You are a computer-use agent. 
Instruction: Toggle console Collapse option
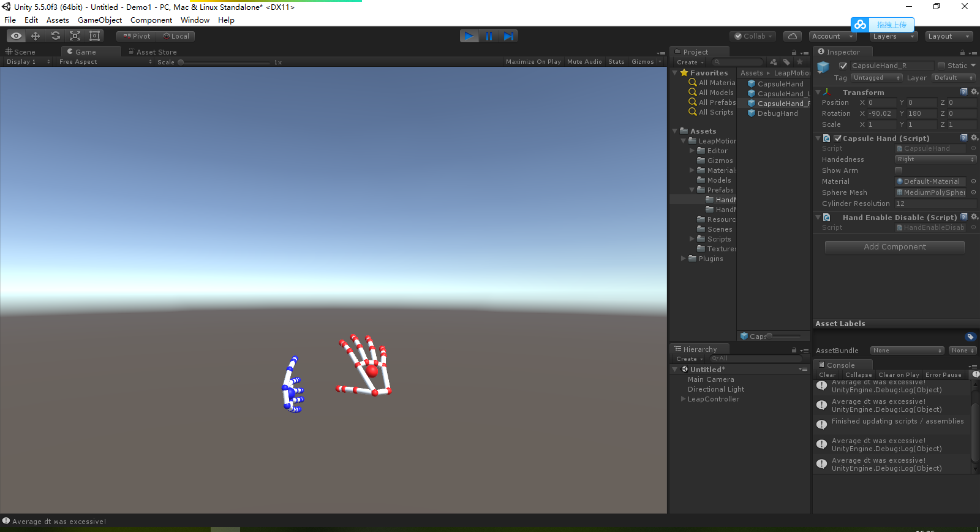[858, 374]
